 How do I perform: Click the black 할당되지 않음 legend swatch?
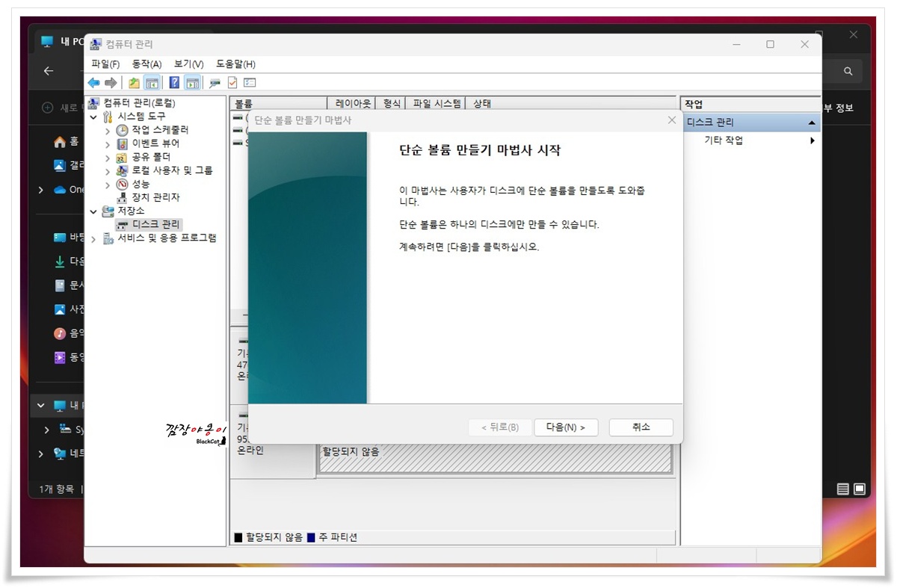pos(238,537)
